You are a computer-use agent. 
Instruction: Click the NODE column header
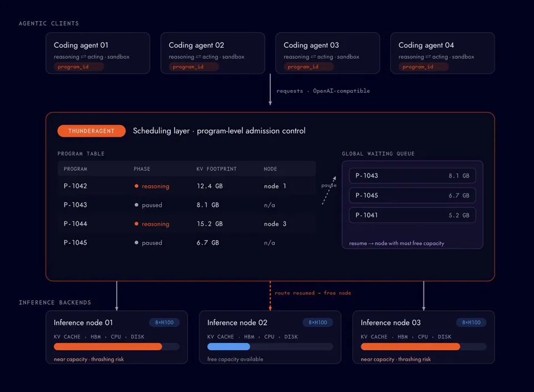pos(270,169)
